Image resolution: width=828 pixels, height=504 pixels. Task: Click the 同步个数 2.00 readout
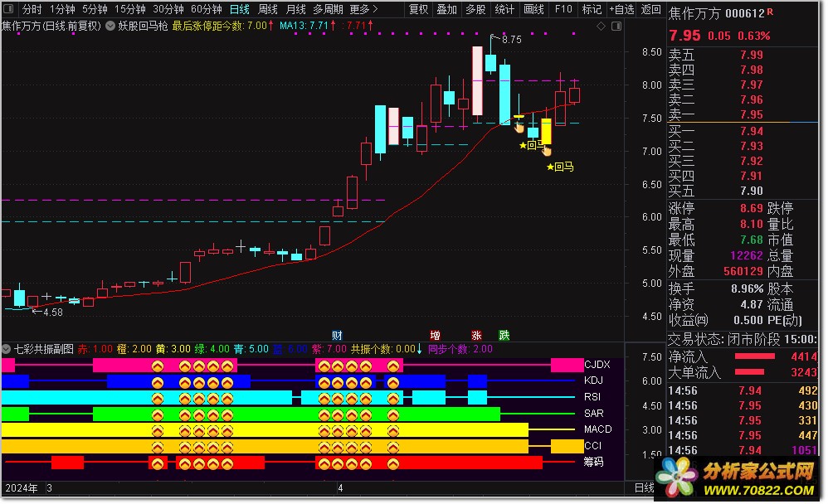point(460,349)
